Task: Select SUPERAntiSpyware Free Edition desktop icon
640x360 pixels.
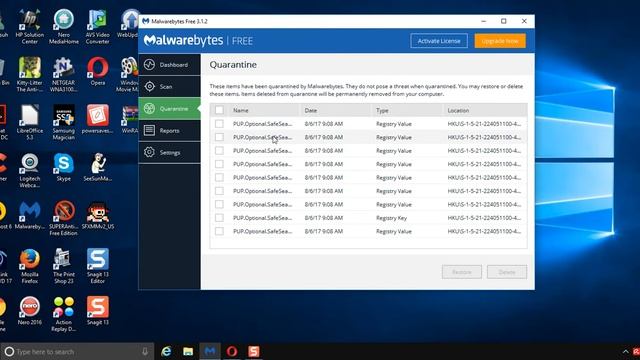Action: (64, 218)
